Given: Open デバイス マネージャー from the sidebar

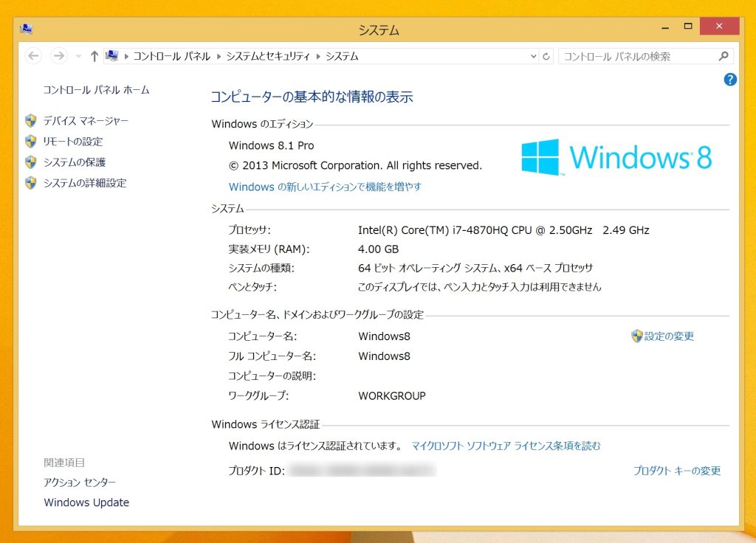Looking at the screenshot, I should click(84, 120).
